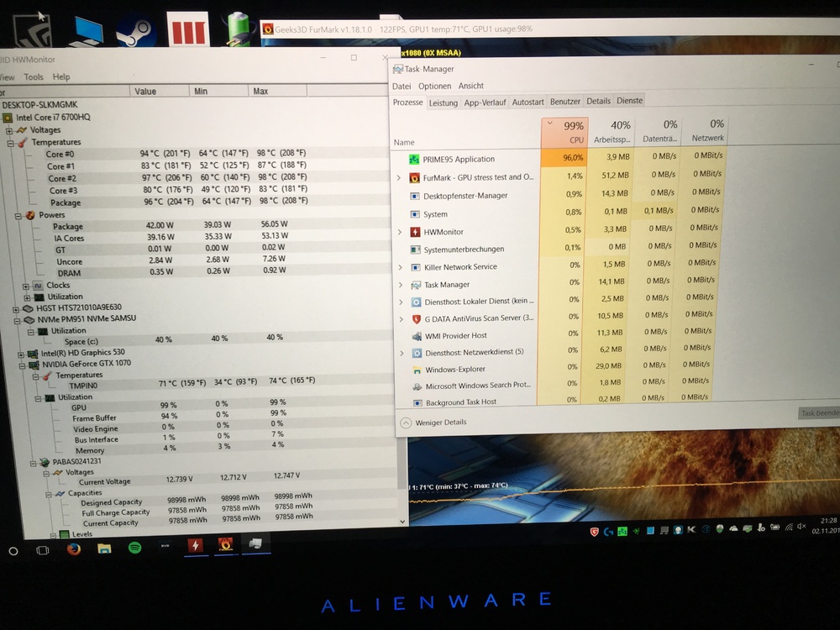Click the FurMark process icon in list
Image resolution: width=840 pixels, height=630 pixels.
[414, 178]
